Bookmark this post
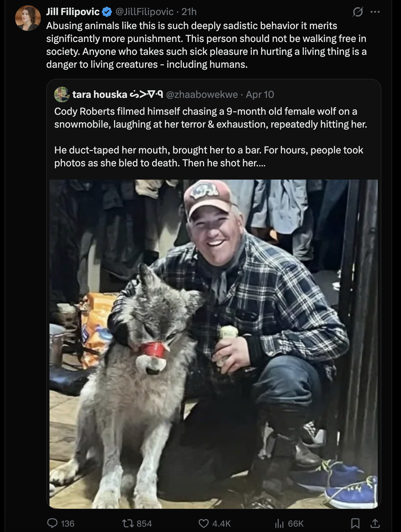Image resolution: width=401 pixels, height=532 pixels. tap(355, 523)
